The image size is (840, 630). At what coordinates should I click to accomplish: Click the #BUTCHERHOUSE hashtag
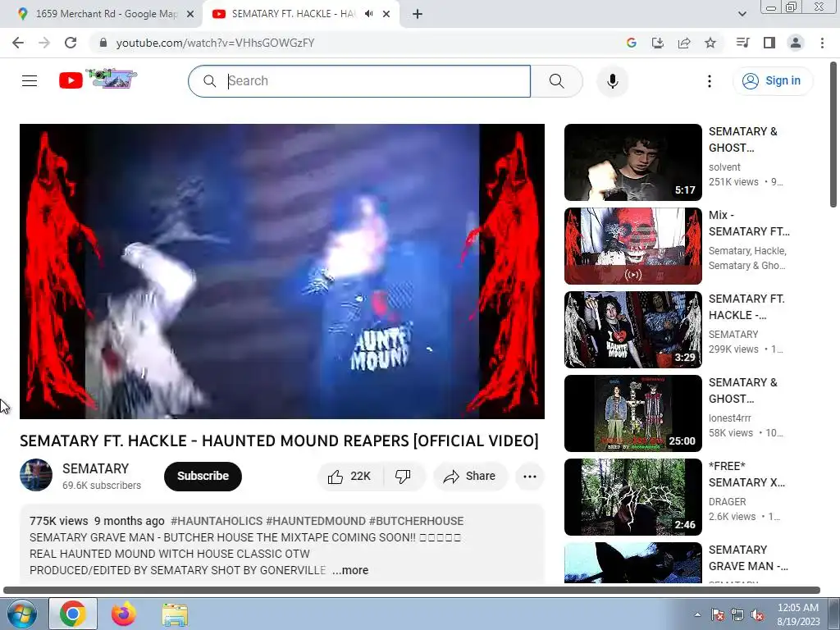tap(416, 521)
